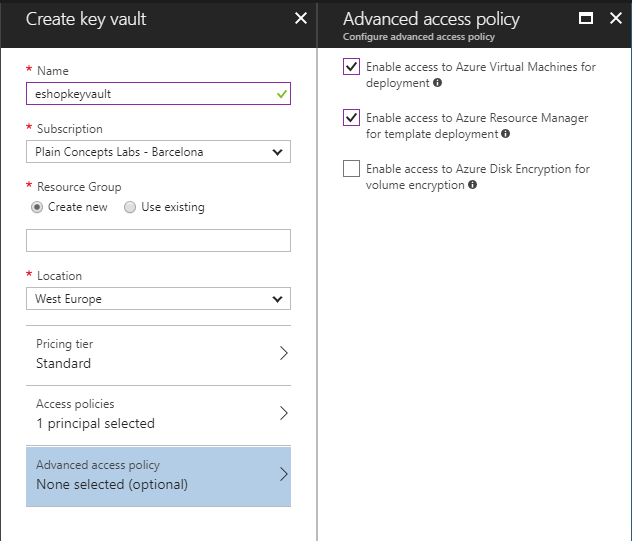Enable access to Azure Disk Encryption
The height and width of the screenshot is (541, 632).
[351, 169]
